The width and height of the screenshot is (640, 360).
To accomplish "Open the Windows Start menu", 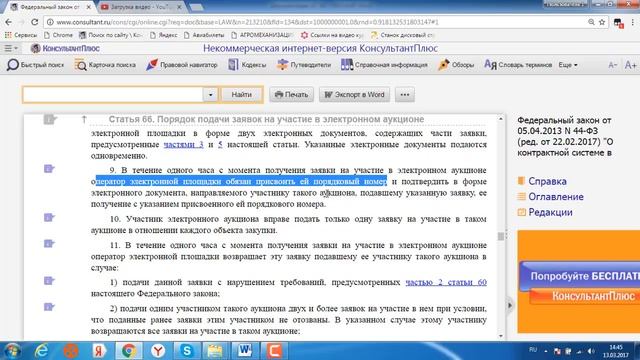I will [11, 351].
